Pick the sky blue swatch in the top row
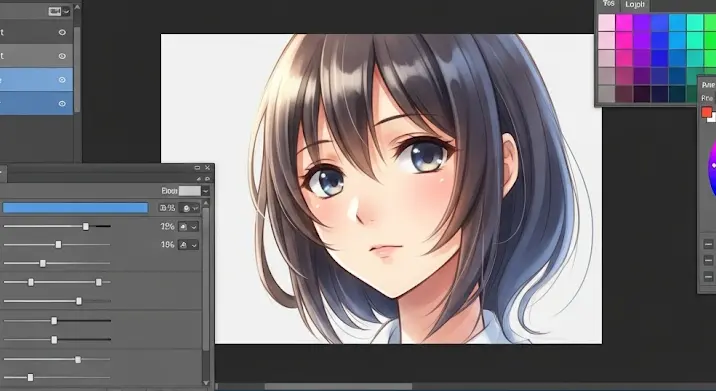 tap(678, 22)
